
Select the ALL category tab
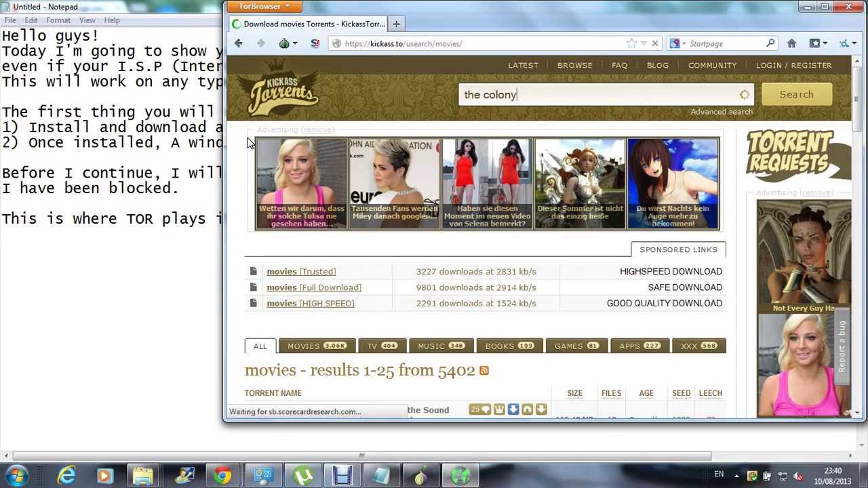point(260,346)
